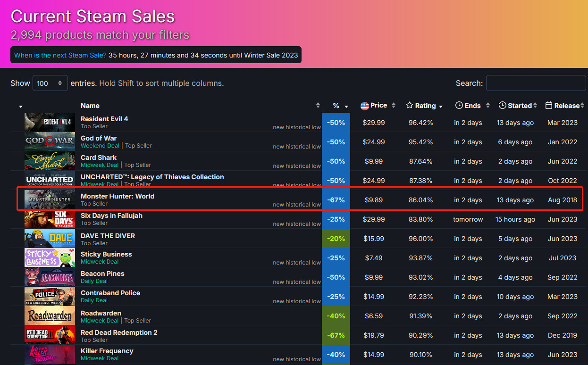Sort the table by Price header
This screenshot has width=588, height=365.
[379, 106]
